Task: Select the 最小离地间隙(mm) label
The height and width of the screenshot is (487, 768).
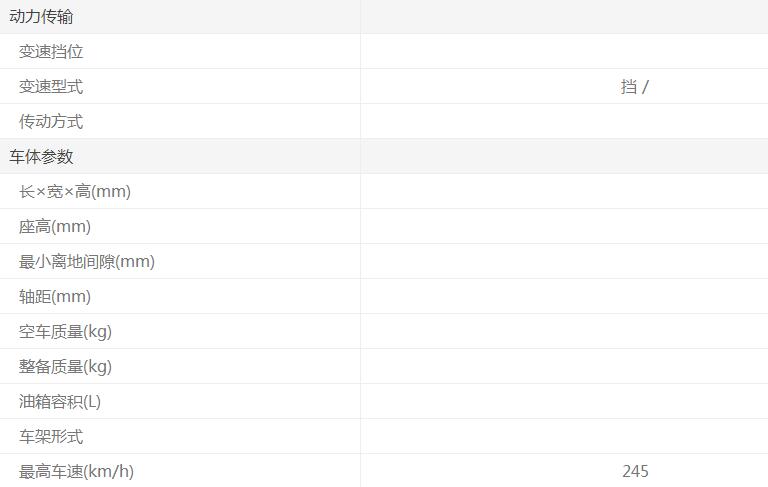Action: coord(87,262)
